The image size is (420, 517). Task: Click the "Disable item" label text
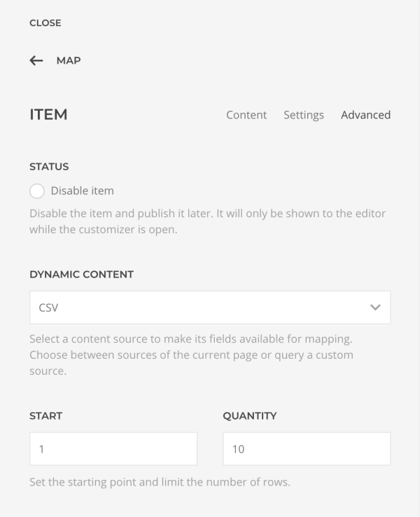[83, 191]
